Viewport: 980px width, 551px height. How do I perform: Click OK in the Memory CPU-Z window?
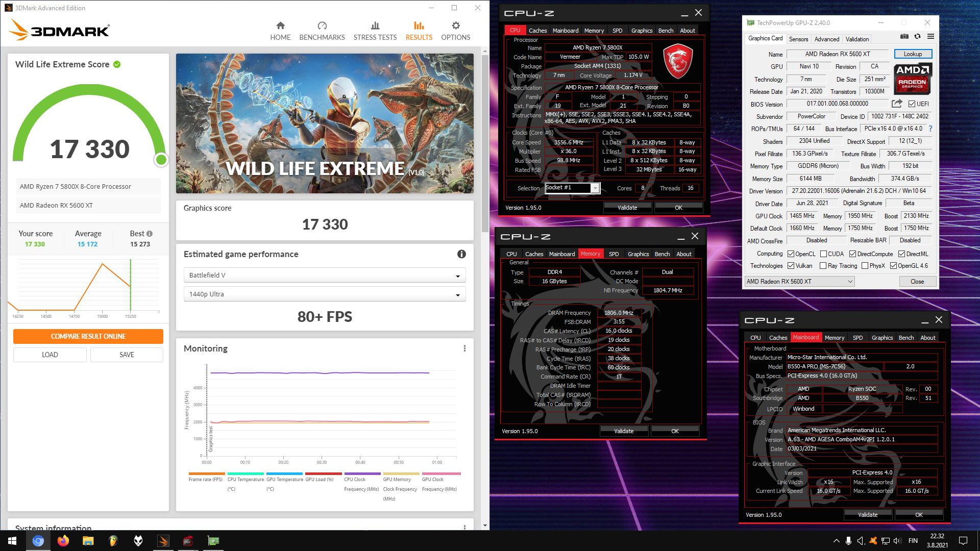[x=675, y=431]
